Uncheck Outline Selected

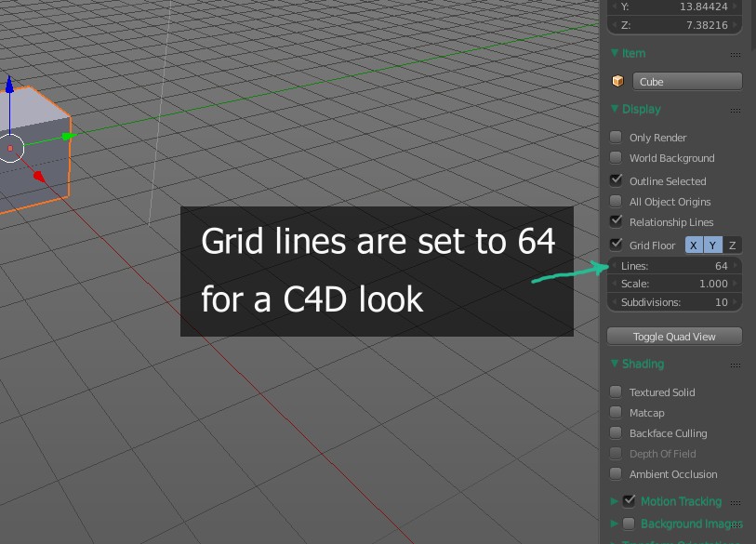pos(616,180)
